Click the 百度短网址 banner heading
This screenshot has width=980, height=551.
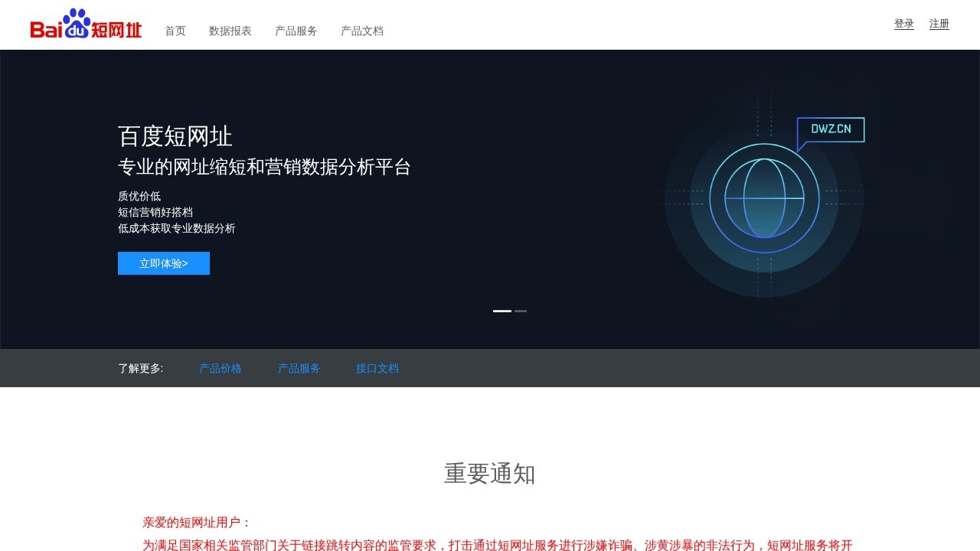point(175,136)
